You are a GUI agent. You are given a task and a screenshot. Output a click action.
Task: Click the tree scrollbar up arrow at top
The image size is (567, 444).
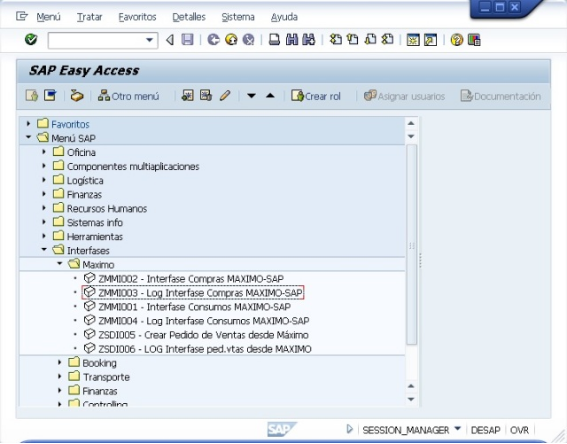coord(411,123)
